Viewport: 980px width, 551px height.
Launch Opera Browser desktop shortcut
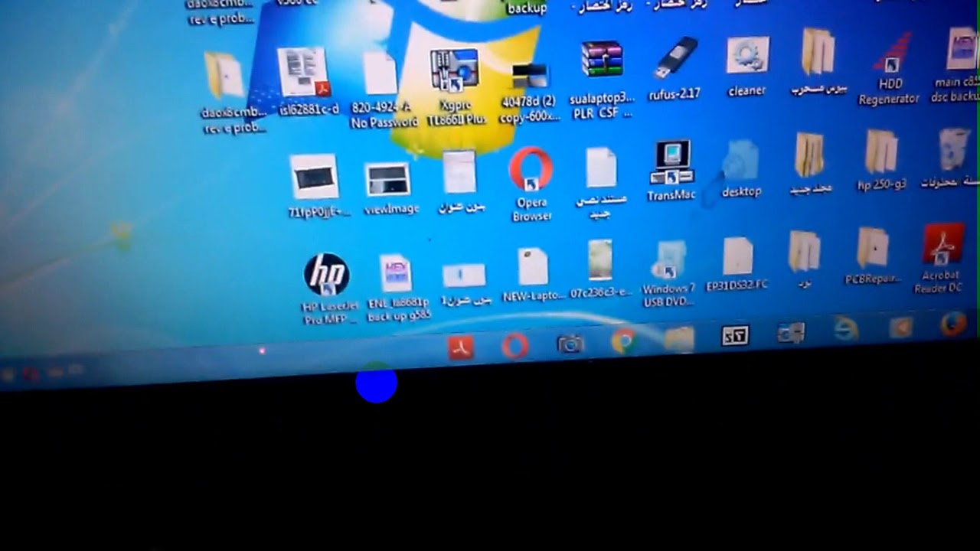[531, 169]
